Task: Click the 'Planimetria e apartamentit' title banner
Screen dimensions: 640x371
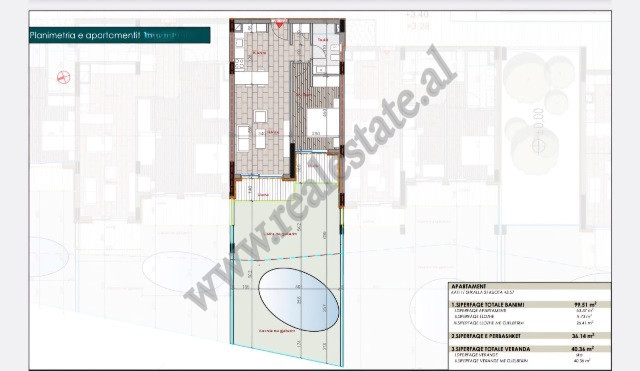Action: click(120, 35)
